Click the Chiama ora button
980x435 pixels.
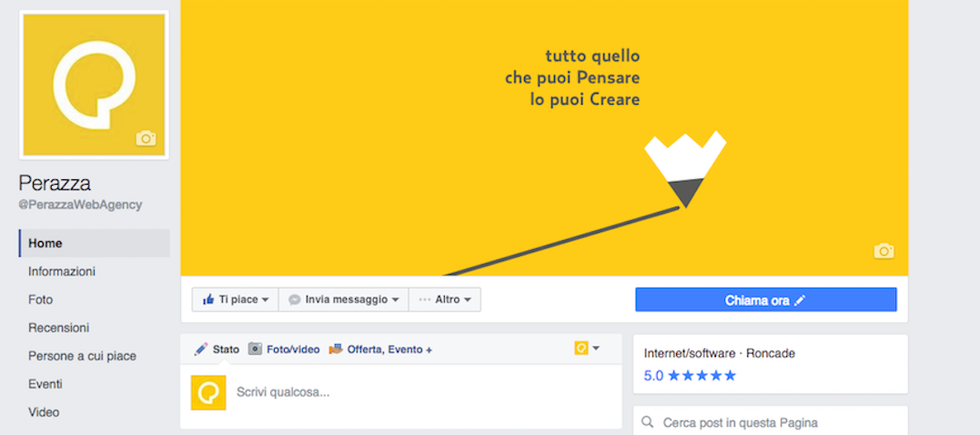(765, 300)
